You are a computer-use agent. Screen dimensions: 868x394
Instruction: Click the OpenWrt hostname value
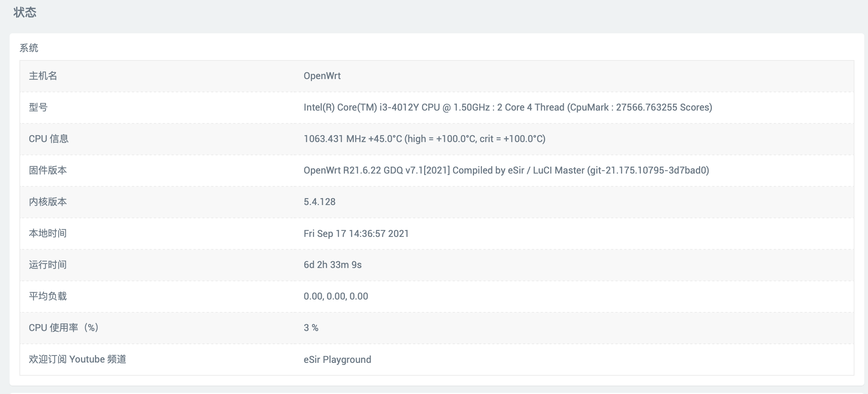click(x=322, y=76)
